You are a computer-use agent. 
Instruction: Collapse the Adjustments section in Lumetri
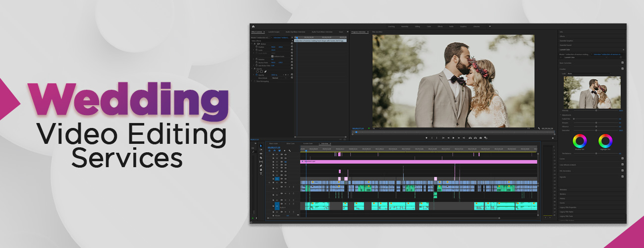[560, 115]
